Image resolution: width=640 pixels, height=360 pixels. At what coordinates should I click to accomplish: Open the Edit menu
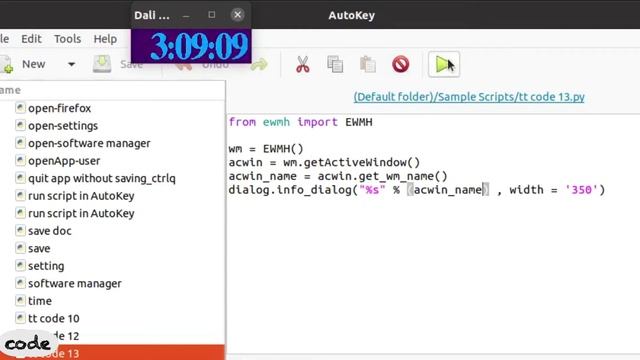[31, 39]
